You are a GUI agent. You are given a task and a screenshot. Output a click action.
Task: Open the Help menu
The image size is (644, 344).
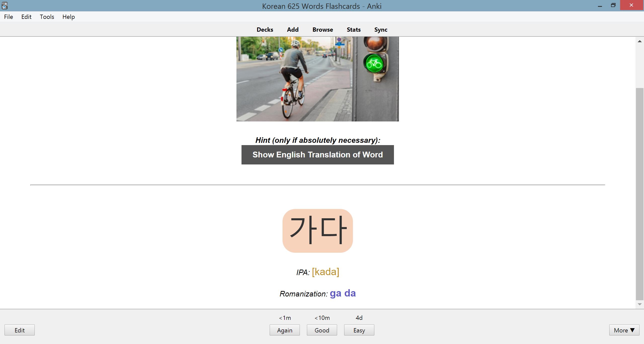(x=69, y=17)
